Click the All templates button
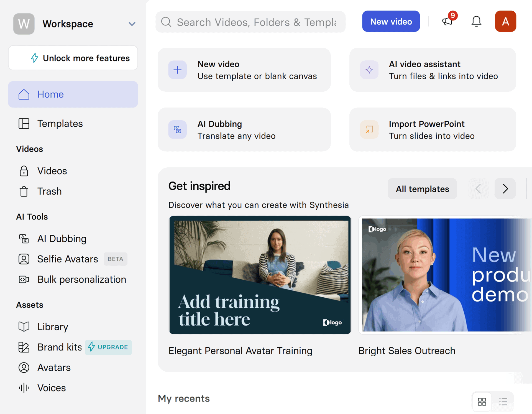 click(422, 189)
